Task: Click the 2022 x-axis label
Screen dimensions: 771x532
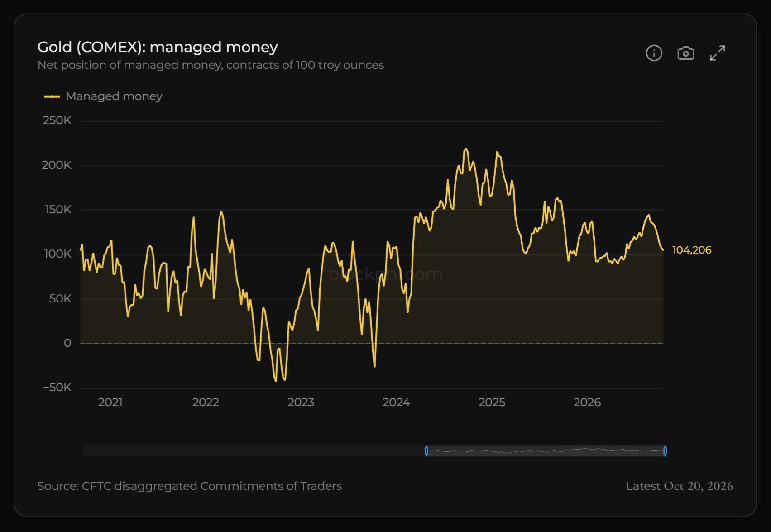Action: coord(206,403)
